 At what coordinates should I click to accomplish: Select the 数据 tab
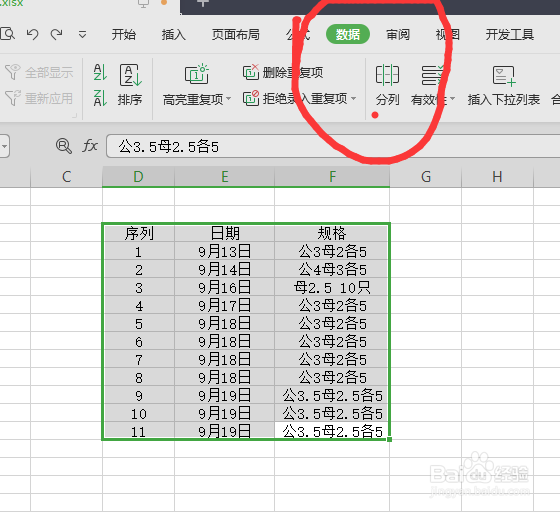[348, 34]
